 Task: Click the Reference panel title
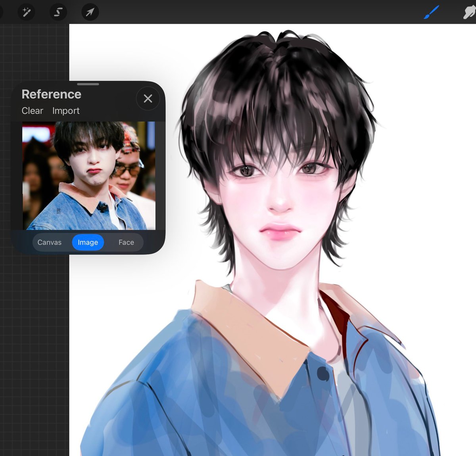tap(51, 94)
